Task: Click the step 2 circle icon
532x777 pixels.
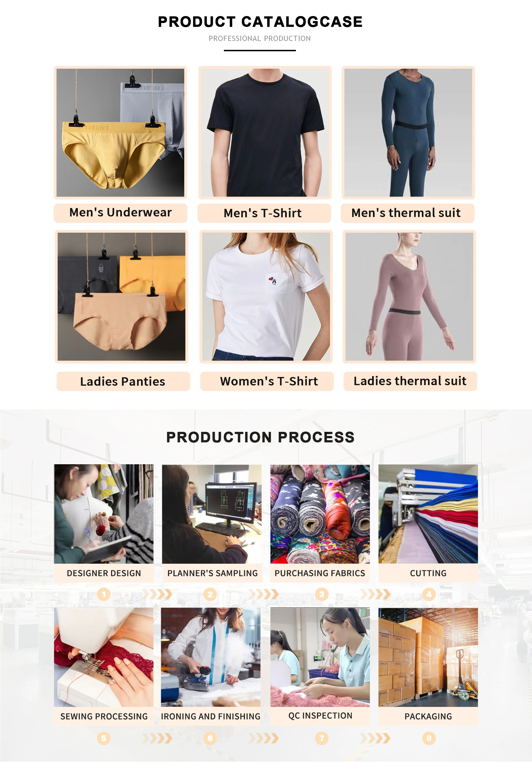Action: click(210, 594)
